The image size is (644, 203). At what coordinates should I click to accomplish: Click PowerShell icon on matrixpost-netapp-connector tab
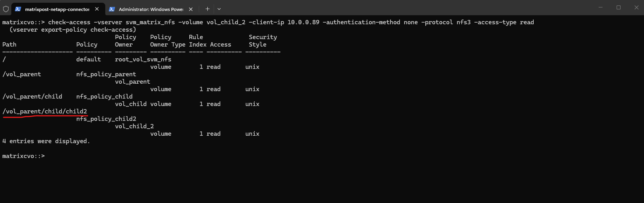(18, 9)
